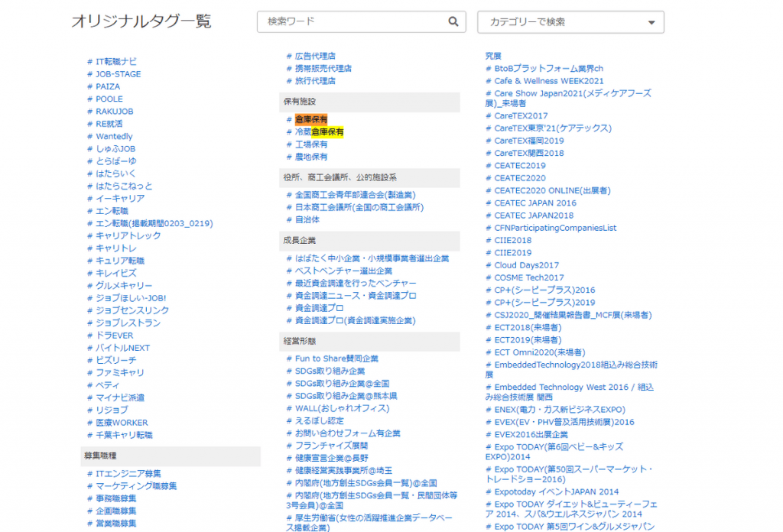
Task: Open the WALL(おしゃれオフィス) tag
Action: point(342,408)
